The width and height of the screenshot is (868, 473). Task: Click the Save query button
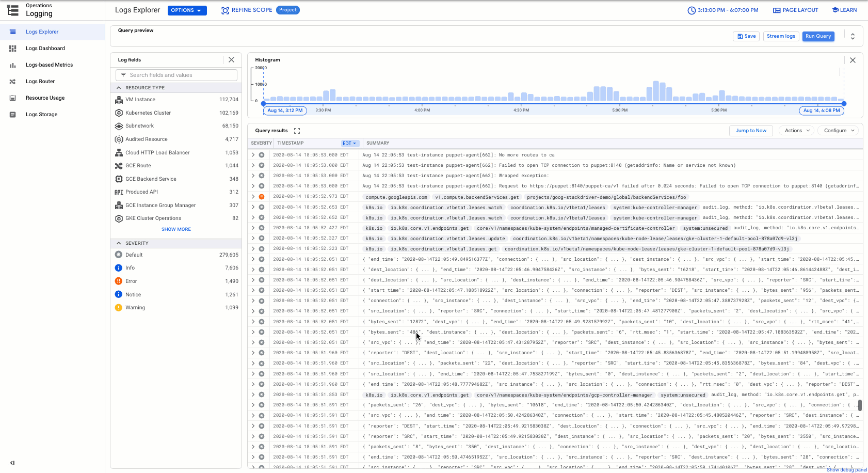[x=746, y=36]
